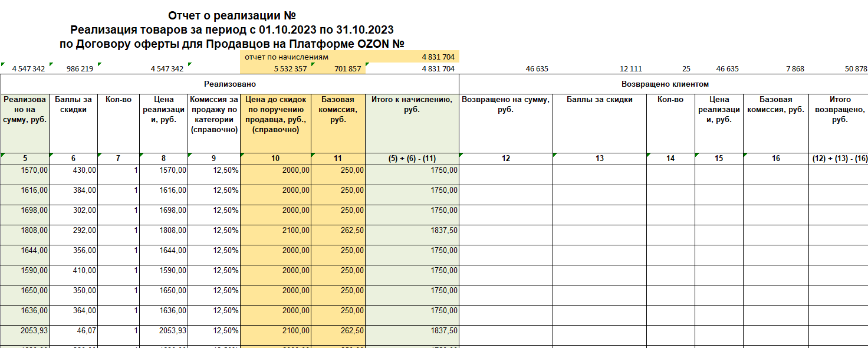Select the cell with value 292,00
The image size is (868, 348).
pyautogui.click(x=73, y=230)
